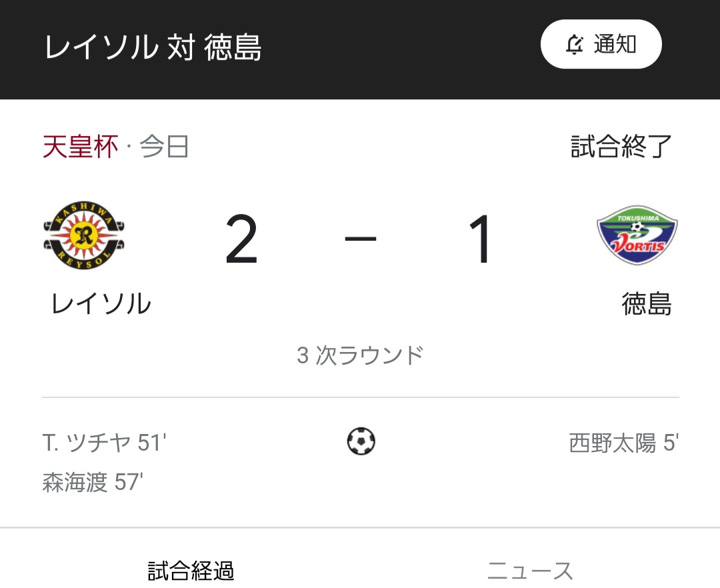720x588 pixels.
Task: Click the soccer ball goal icon
Action: [x=361, y=441]
